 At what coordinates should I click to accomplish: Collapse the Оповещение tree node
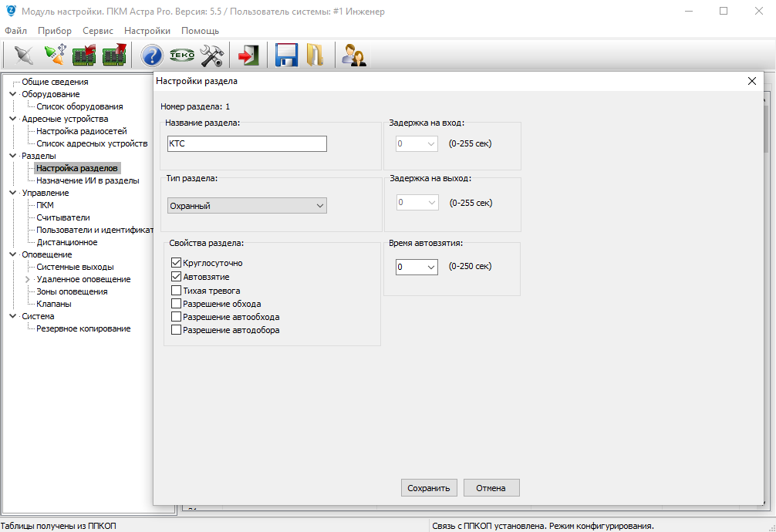13,254
